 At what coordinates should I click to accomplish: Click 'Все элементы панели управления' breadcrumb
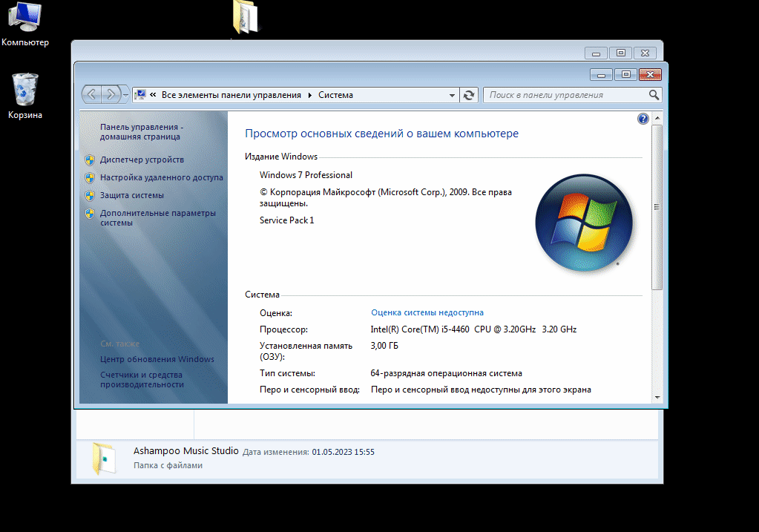coord(231,95)
